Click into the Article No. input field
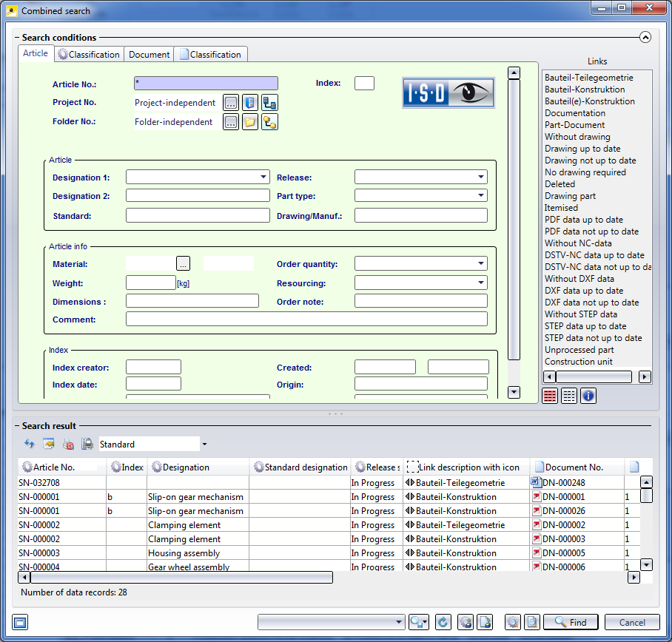The width and height of the screenshot is (672, 642). click(206, 84)
